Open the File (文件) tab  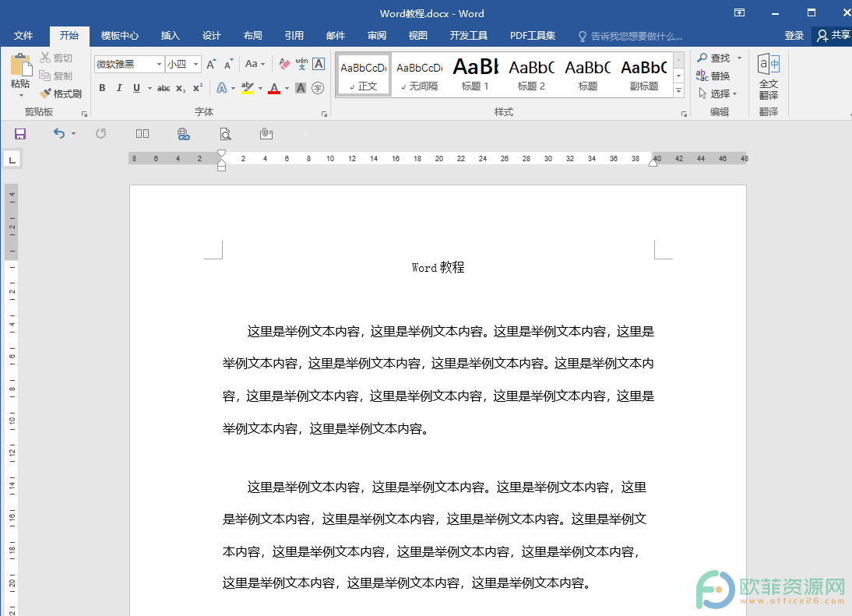[23, 36]
